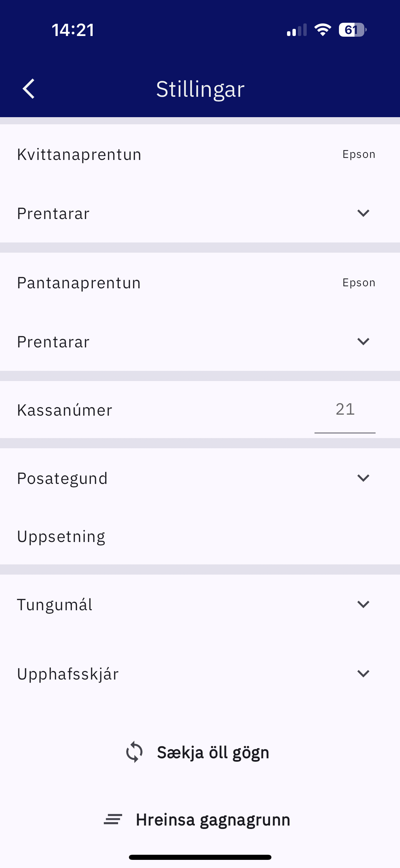Click the sync icon beside Sækja öll gögn
400x868 pixels.
[134, 752]
